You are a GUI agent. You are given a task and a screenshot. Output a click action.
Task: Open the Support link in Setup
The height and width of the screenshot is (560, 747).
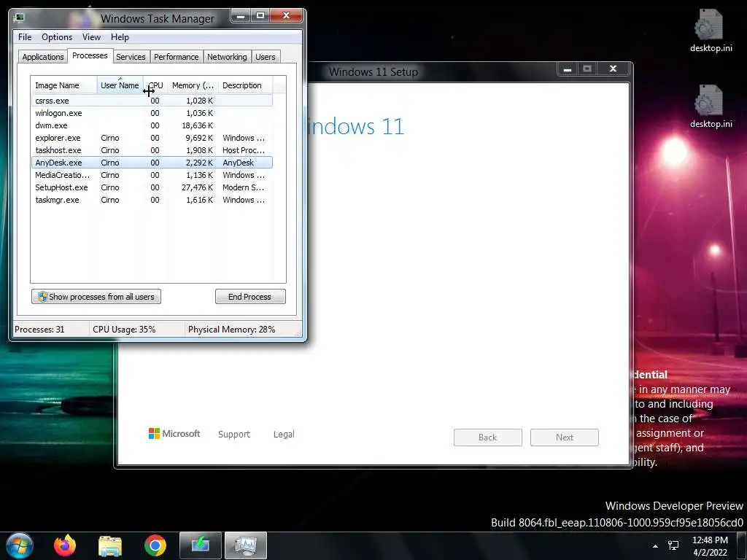tap(234, 435)
